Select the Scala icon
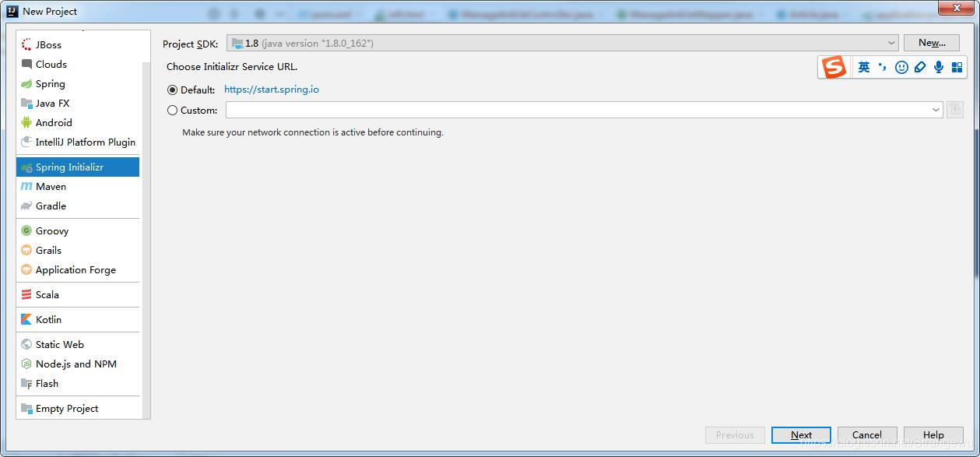This screenshot has width=980, height=457. point(26,295)
